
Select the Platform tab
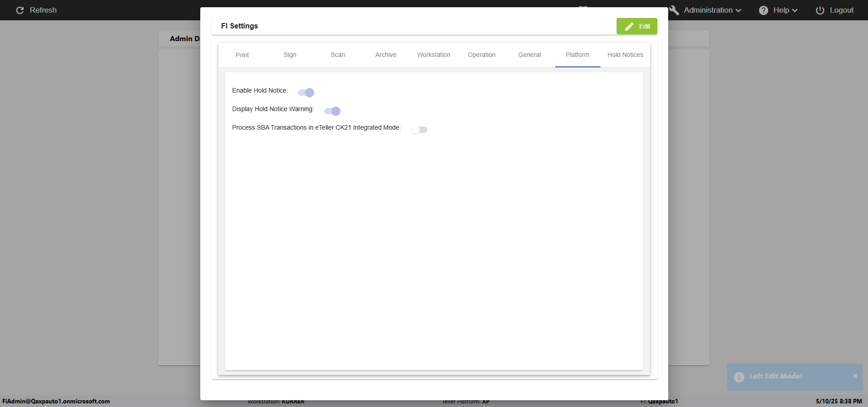click(577, 55)
